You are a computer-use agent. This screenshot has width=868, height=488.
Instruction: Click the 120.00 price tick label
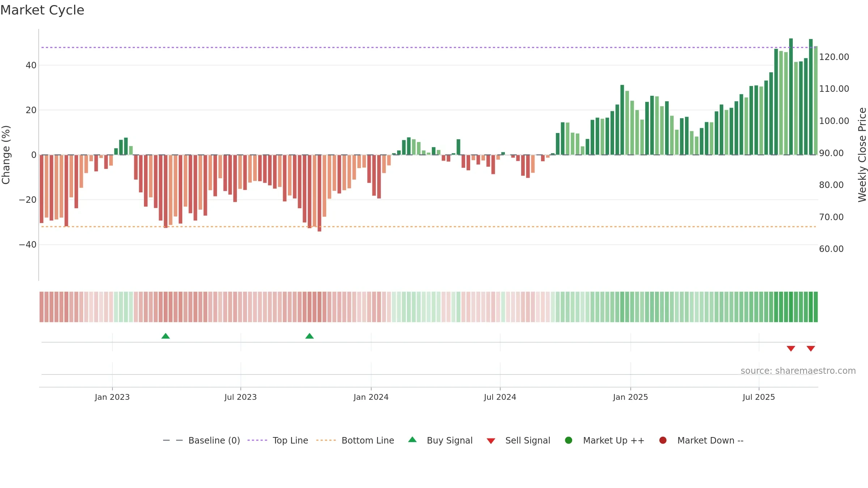click(834, 57)
